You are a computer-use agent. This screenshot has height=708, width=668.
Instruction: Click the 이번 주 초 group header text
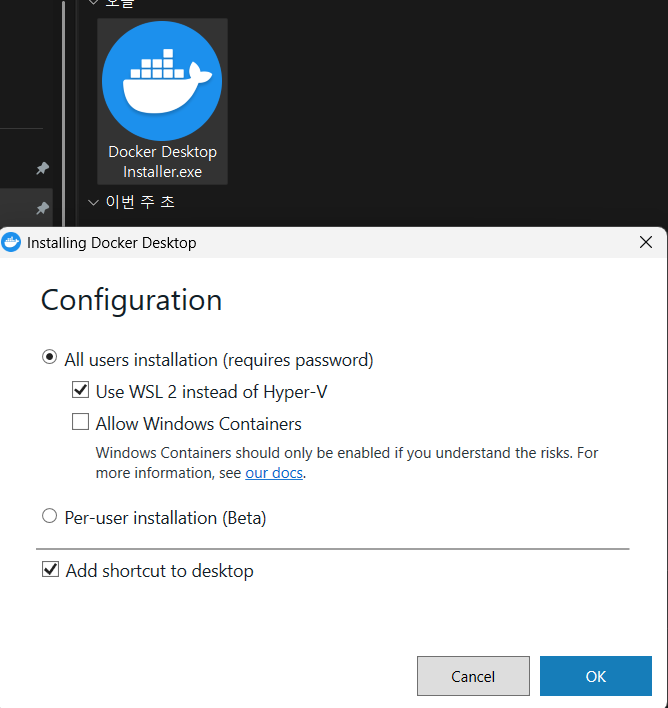(x=140, y=202)
